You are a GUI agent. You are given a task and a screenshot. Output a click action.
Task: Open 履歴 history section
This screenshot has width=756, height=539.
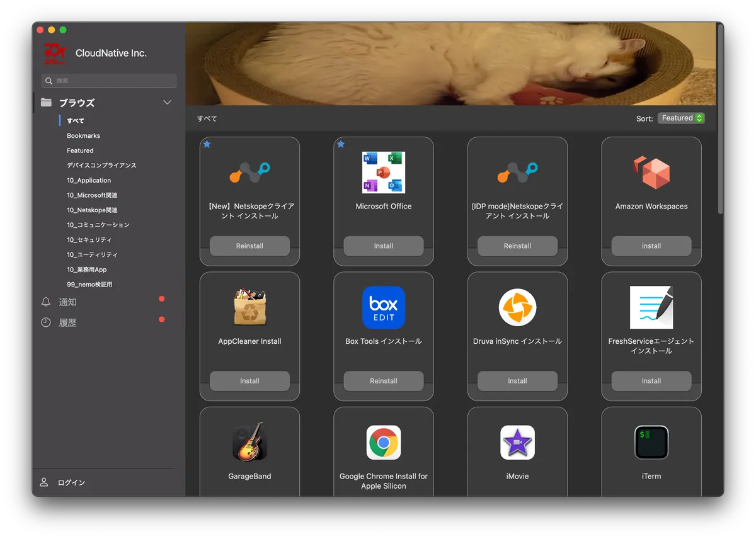pyautogui.click(x=67, y=322)
